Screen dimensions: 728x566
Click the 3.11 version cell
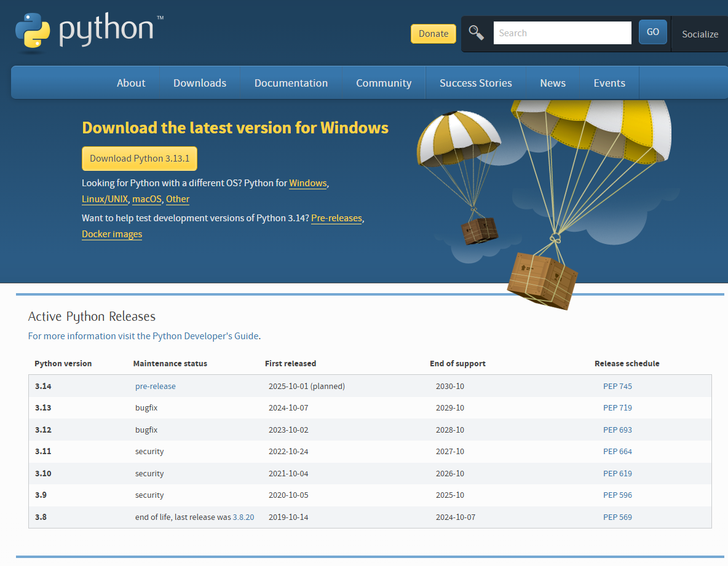pos(43,452)
